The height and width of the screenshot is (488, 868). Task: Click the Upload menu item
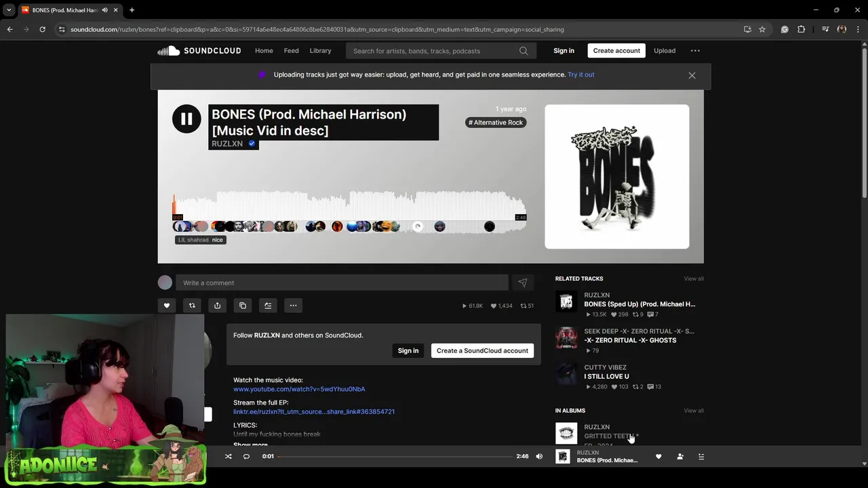[665, 51]
